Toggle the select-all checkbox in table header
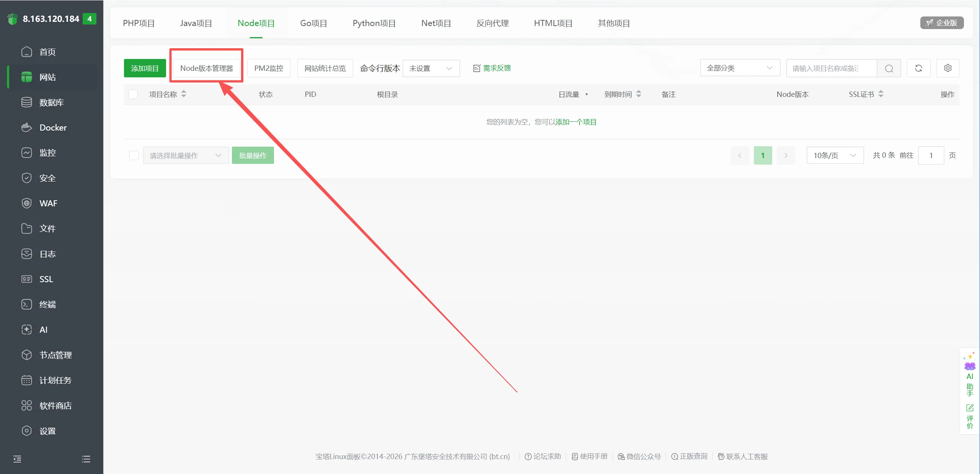 click(133, 94)
